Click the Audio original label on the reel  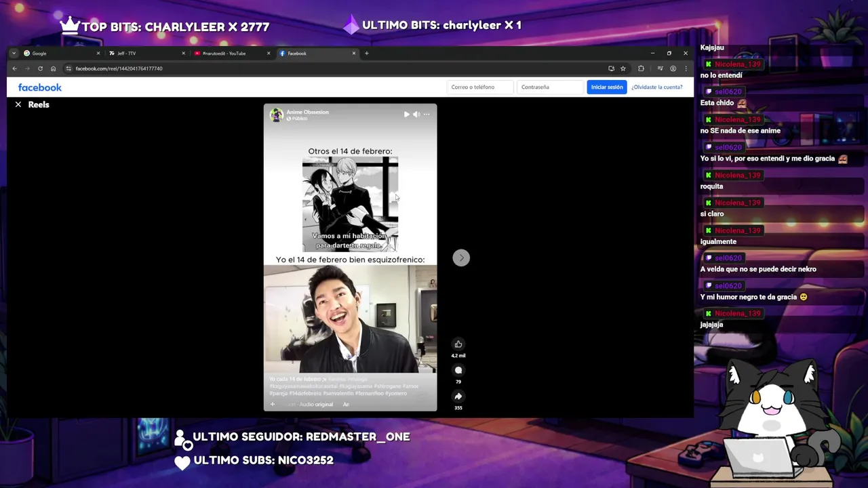316,405
